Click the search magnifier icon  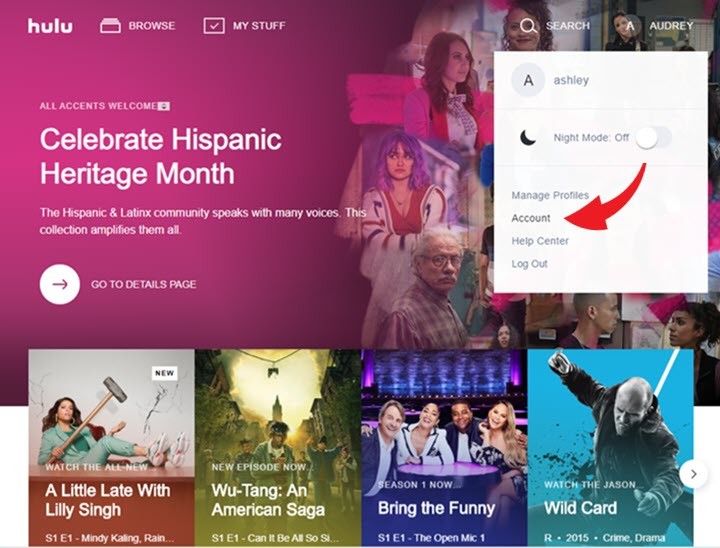(x=529, y=26)
